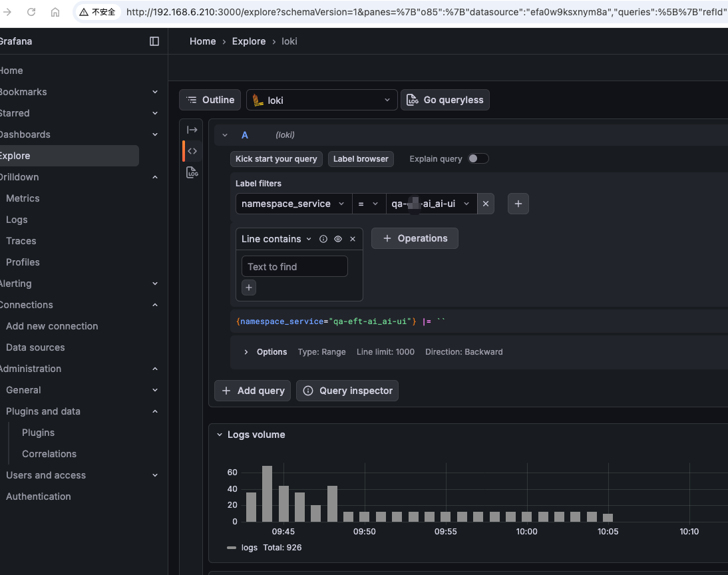The image size is (728, 575).
Task: Add another line filter with small plus
Action: coord(249,287)
